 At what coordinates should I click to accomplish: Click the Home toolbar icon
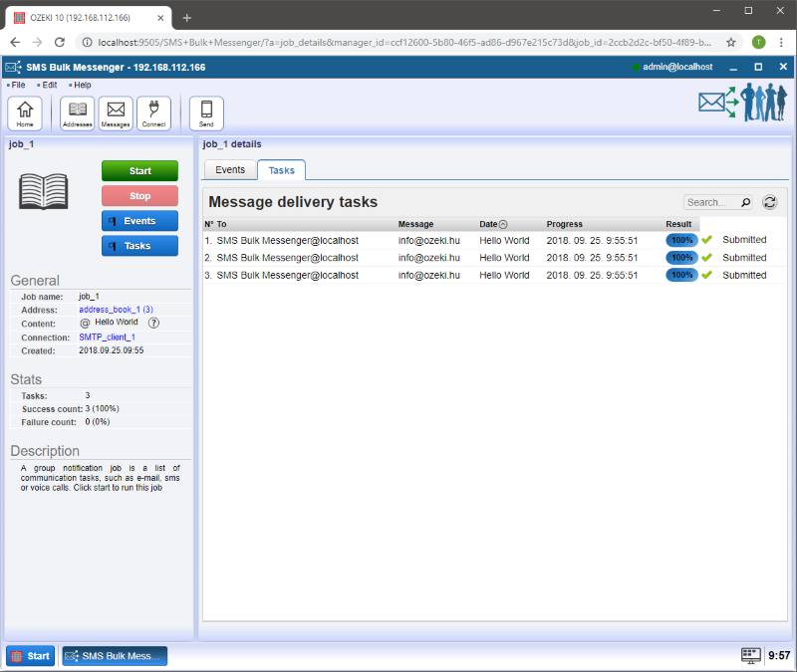point(25,113)
